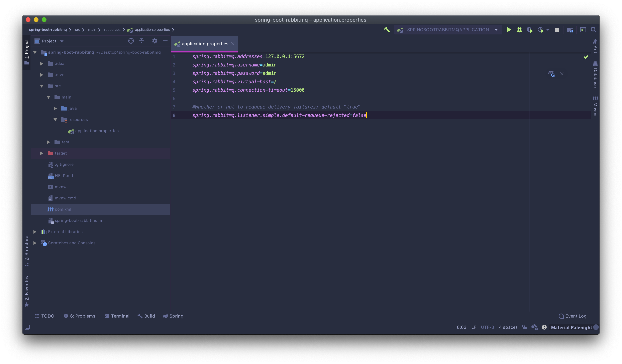Debug the application with the bug icon
This screenshot has height=364, width=622.
coord(519,30)
